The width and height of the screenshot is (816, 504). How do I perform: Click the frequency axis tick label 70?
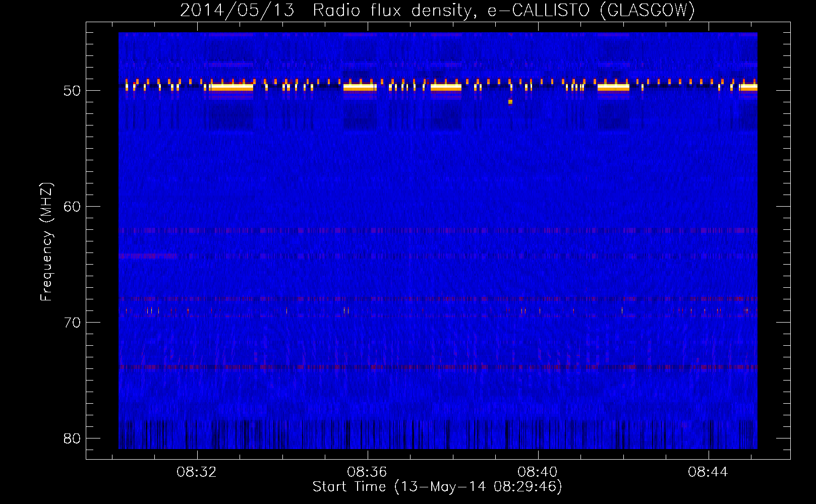coord(72,323)
